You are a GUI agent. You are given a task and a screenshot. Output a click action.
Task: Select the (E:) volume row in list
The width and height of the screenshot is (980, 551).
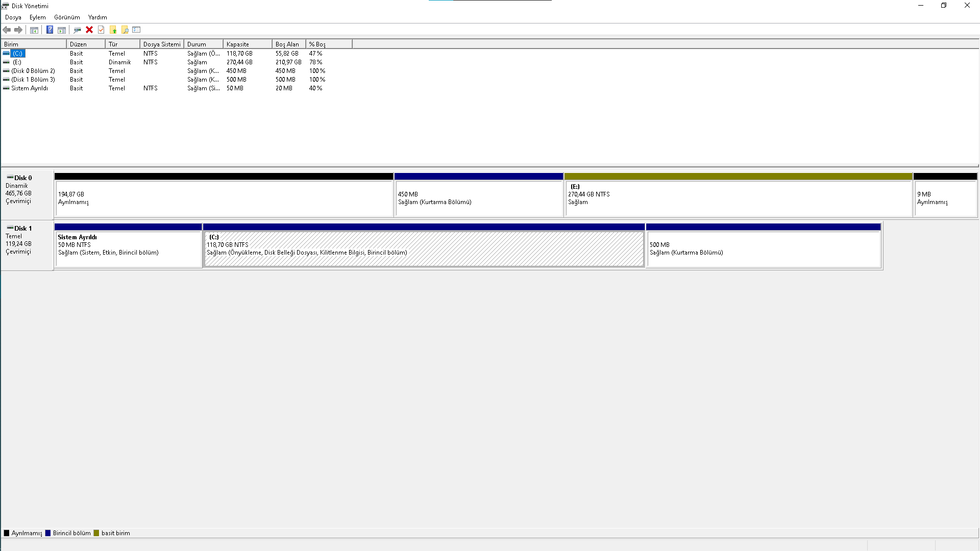click(17, 62)
